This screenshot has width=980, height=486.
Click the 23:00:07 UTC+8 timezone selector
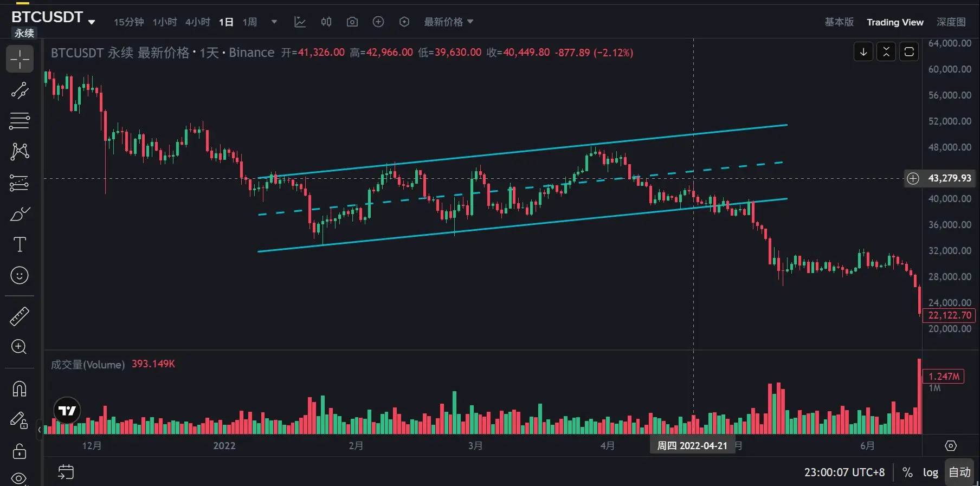coord(844,472)
